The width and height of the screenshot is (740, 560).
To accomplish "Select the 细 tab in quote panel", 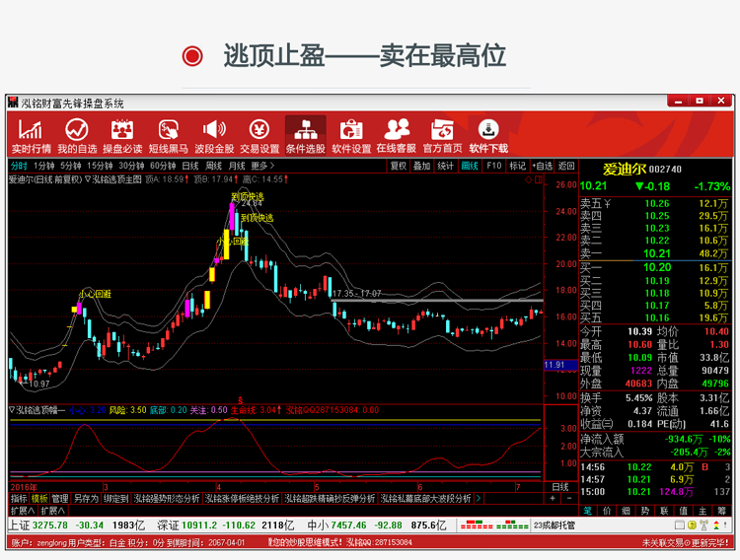I will point(627,511).
